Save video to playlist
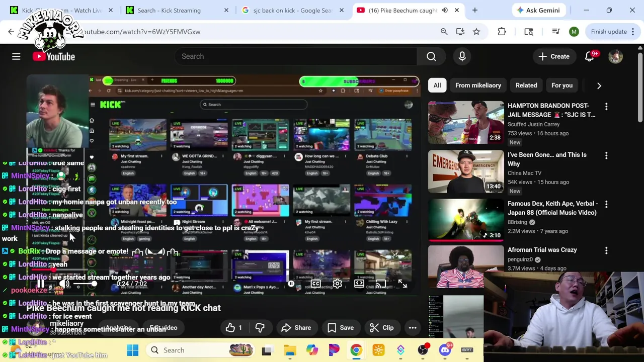This screenshot has height=362, width=644. pos(341,328)
